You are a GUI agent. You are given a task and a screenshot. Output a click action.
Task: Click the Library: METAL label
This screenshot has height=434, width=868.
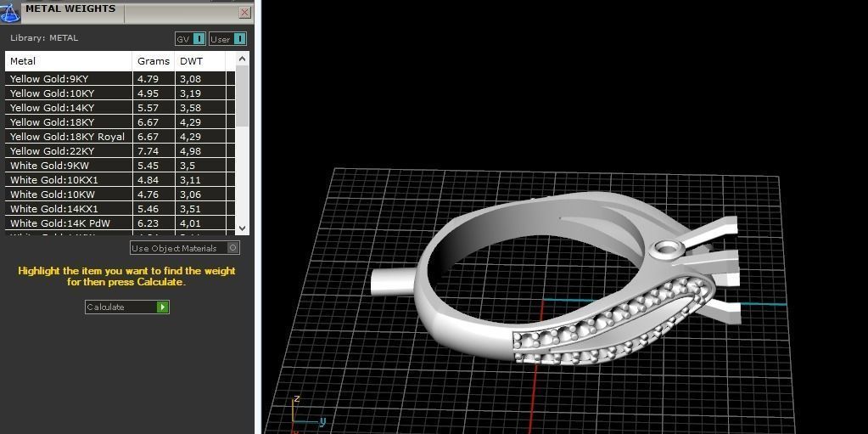(x=44, y=38)
